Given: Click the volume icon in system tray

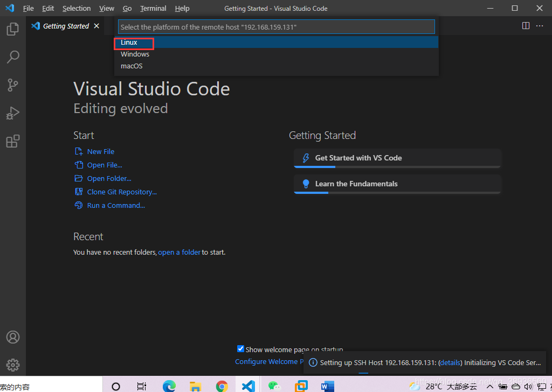Looking at the screenshot, I should pos(528,387).
